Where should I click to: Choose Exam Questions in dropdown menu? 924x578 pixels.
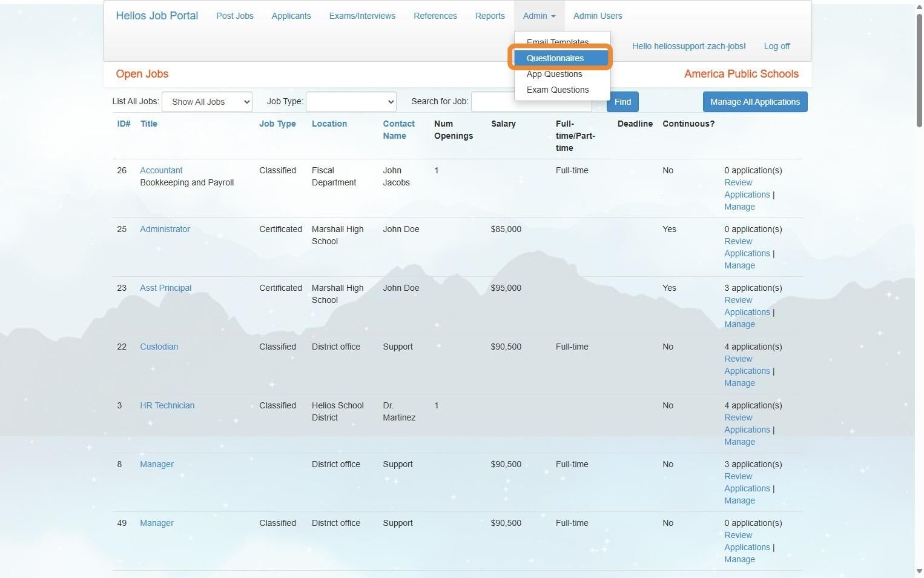coord(557,90)
